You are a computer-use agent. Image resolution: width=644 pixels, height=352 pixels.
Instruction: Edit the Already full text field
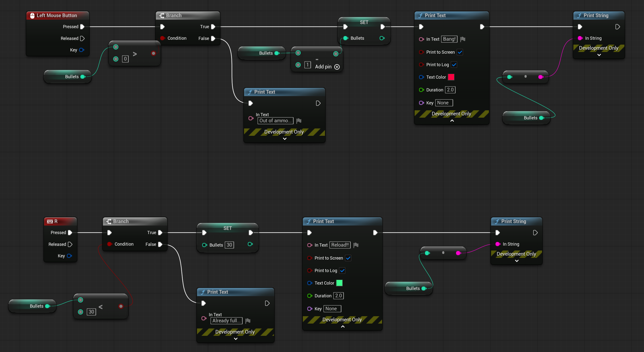[226, 321]
